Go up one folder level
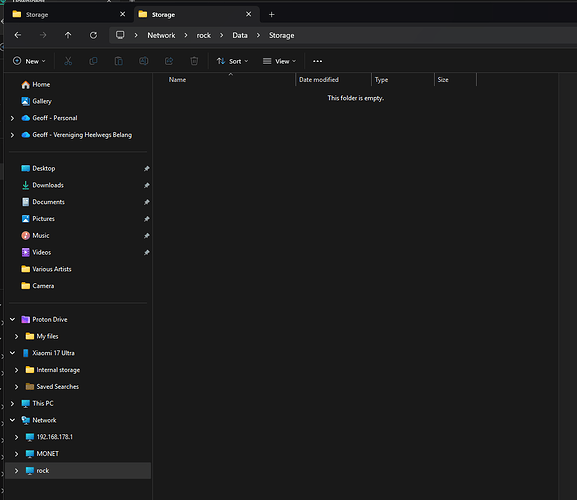The image size is (577, 500). [68, 35]
